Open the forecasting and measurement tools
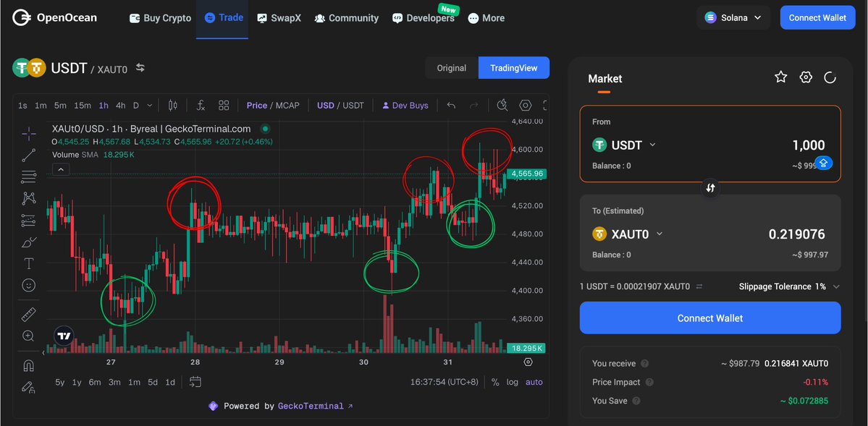 29,220
